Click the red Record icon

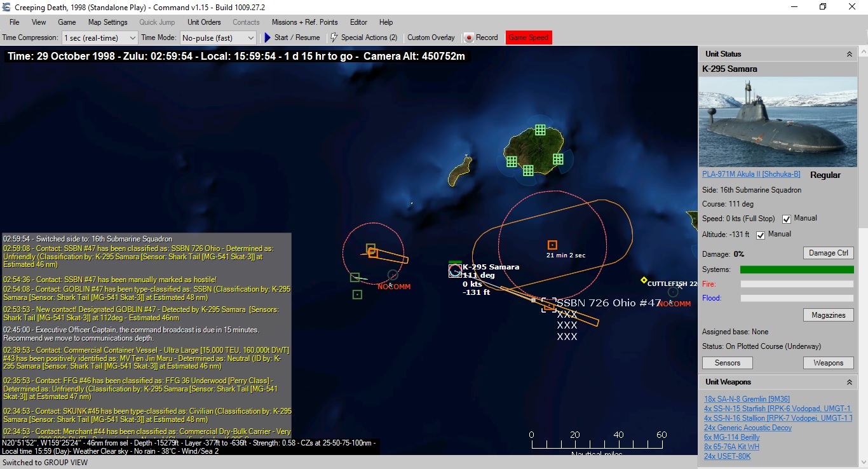pyautogui.click(x=469, y=37)
